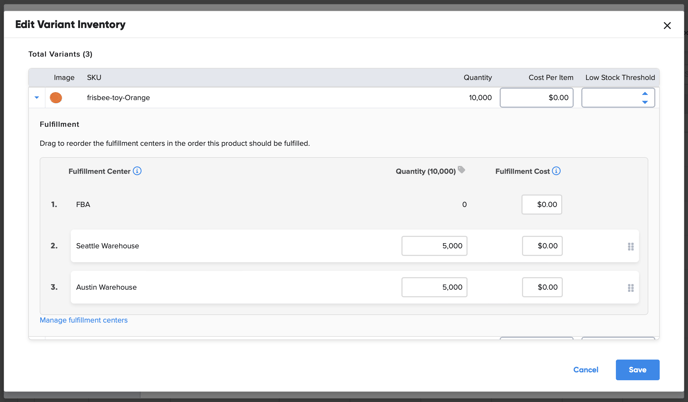
Task: Click the Cost Per Item column header
Action: [551, 78]
